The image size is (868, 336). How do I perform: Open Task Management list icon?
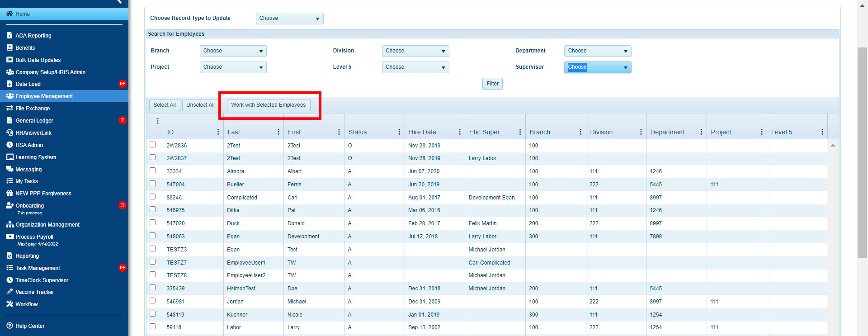[x=9, y=268]
